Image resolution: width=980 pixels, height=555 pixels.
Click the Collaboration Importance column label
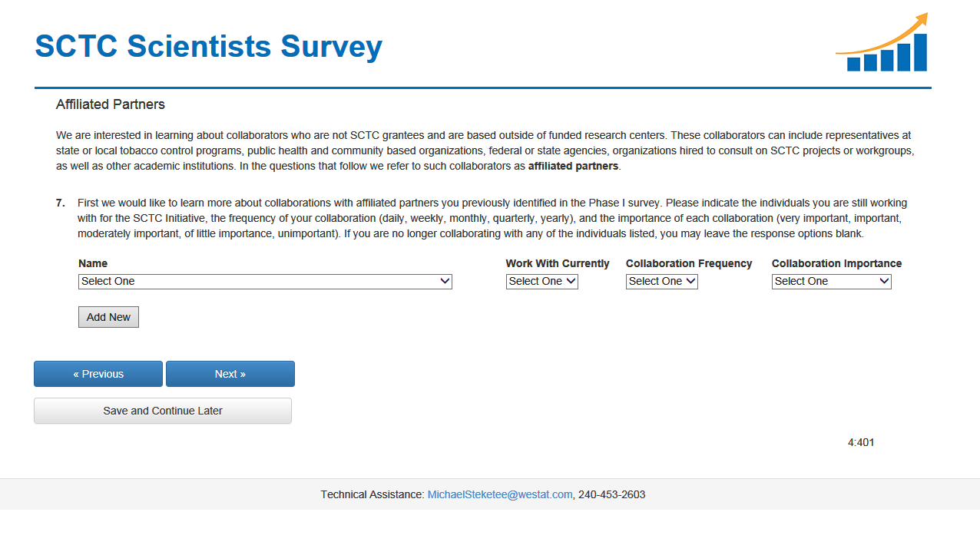click(x=836, y=263)
